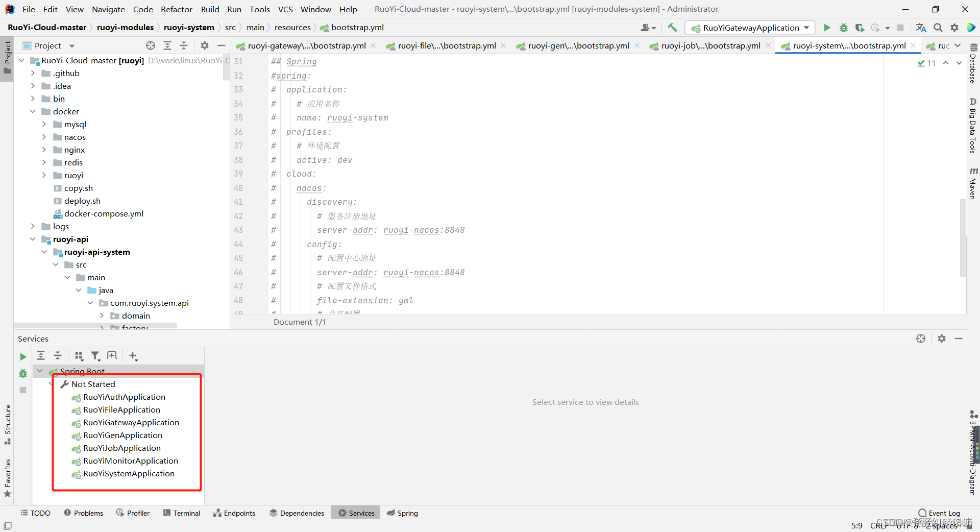Open the Terminal tool window

182,513
